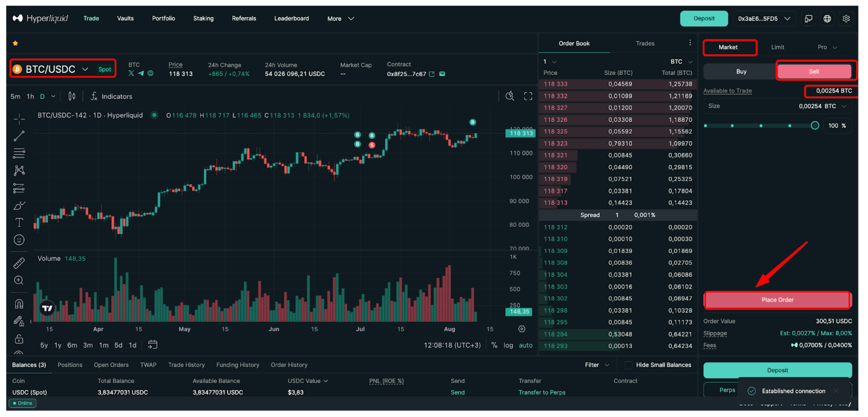Toggle log scale on chart
The image size is (868, 417).
[508, 345]
